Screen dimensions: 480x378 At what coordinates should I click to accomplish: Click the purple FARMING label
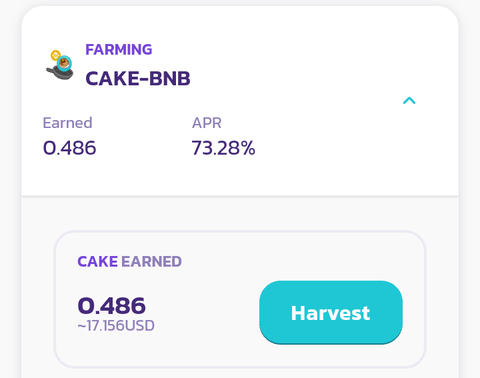(119, 50)
